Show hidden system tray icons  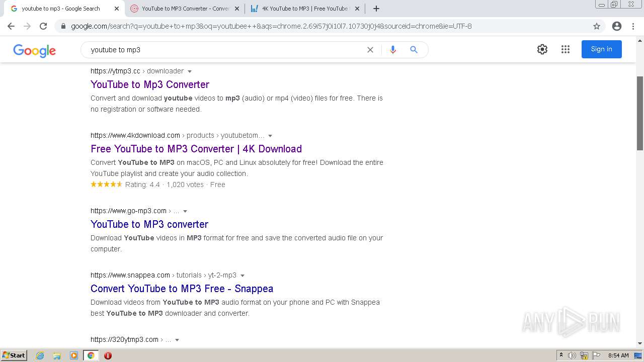point(561,355)
